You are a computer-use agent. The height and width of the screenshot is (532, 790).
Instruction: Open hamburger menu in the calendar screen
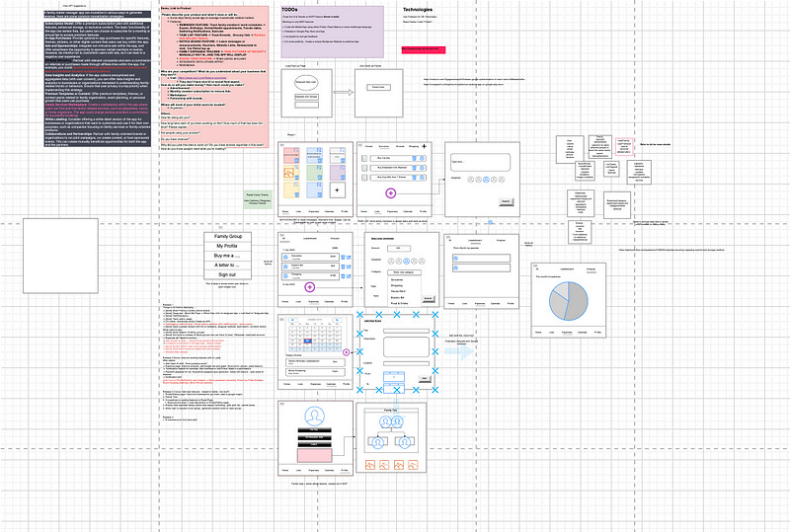click(281, 320)
